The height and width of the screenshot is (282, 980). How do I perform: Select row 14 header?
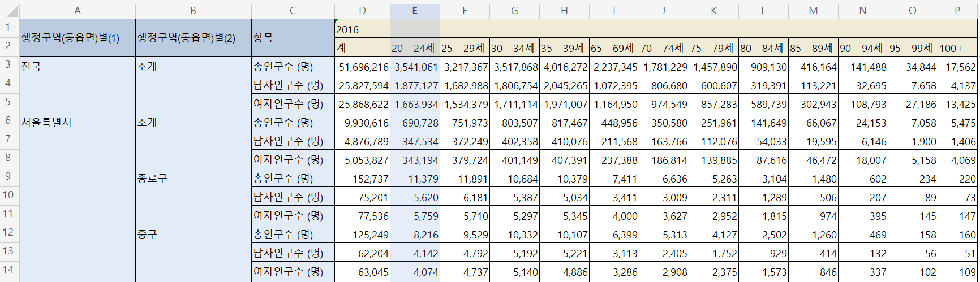pyautogui.click(x=8, y=270)
